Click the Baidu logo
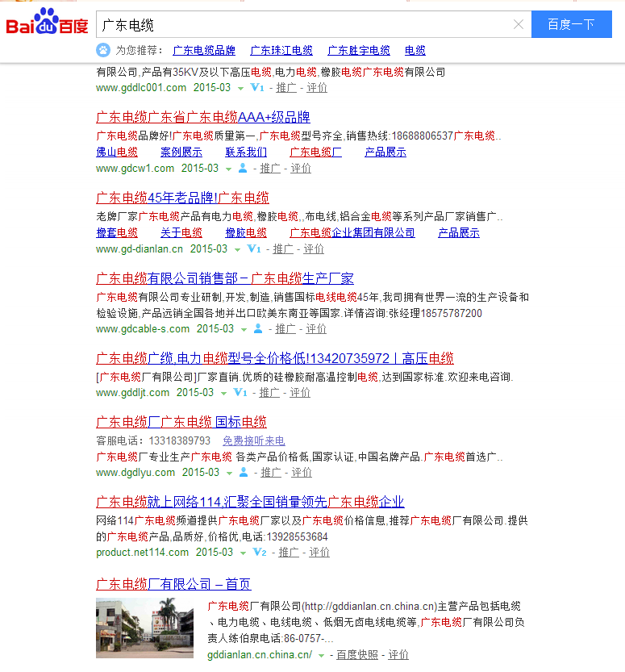625x672 pixels. tap(47, 22)
